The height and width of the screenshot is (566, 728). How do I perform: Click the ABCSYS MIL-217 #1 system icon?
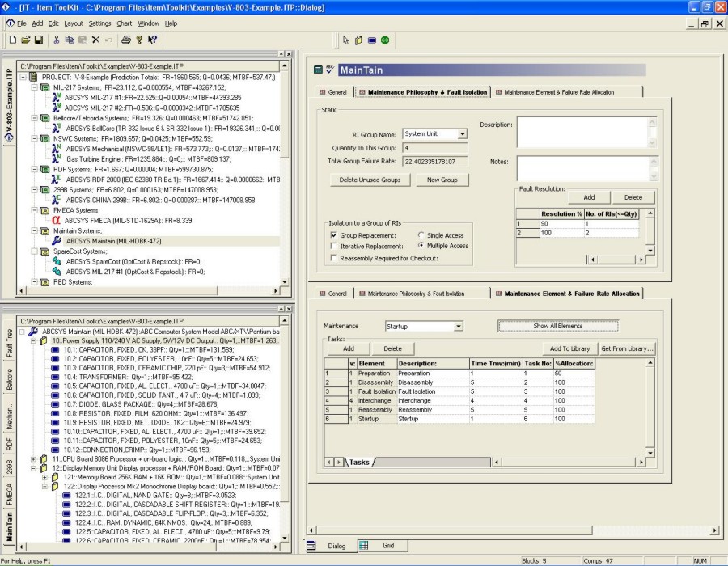tap(56, 97)
